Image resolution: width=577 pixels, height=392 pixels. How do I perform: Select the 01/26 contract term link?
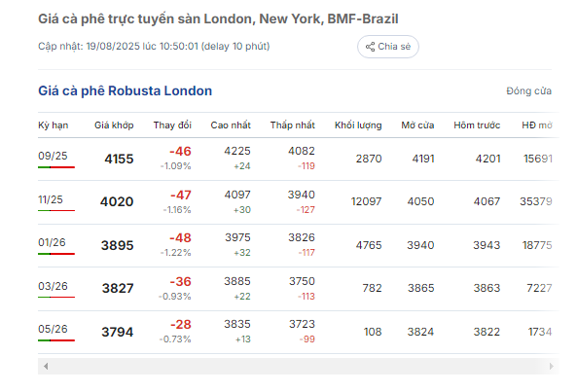52,242
